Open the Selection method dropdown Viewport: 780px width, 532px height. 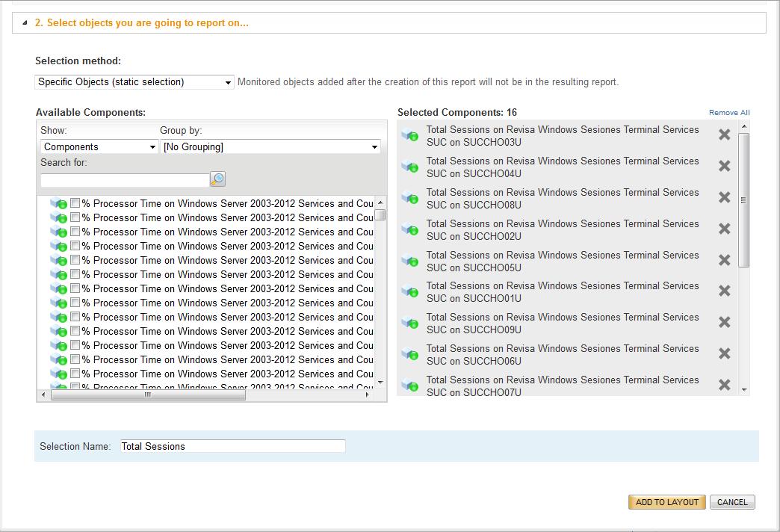coord(133,81)
